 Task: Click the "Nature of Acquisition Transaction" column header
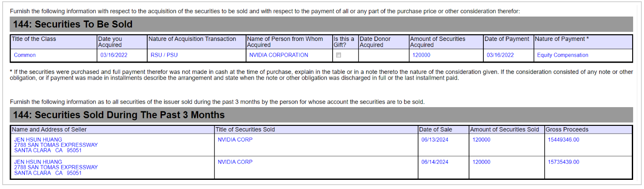(192, 39)
